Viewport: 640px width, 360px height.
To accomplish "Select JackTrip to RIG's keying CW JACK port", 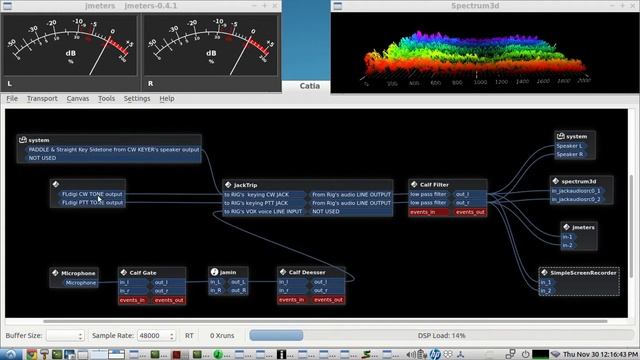I will tap(264, 194).
